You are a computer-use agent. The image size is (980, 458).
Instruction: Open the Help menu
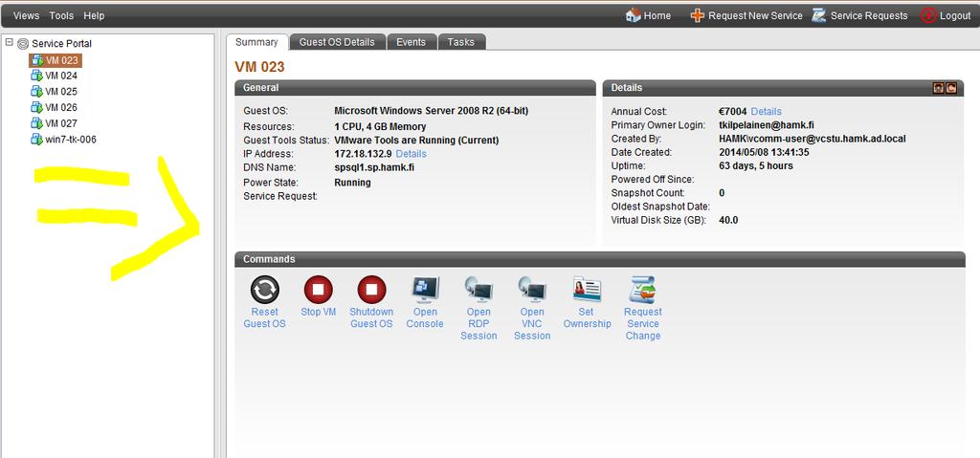(x=94, y=15)
